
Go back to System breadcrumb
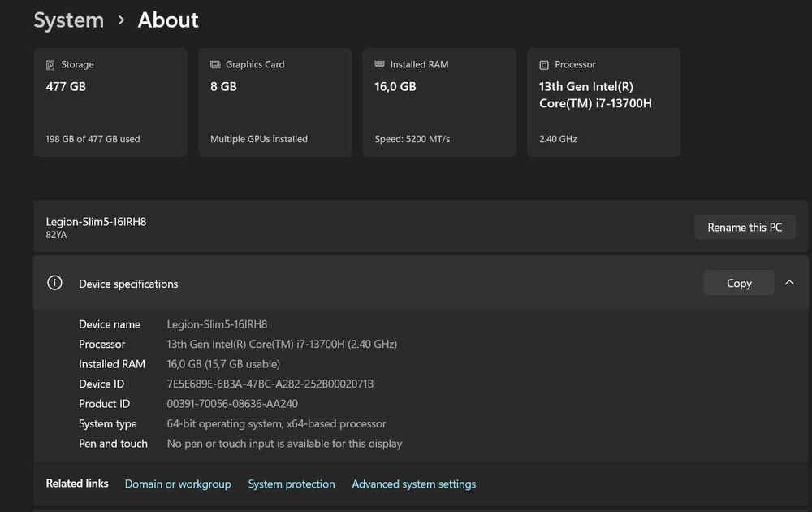click(x=69, y=20)
